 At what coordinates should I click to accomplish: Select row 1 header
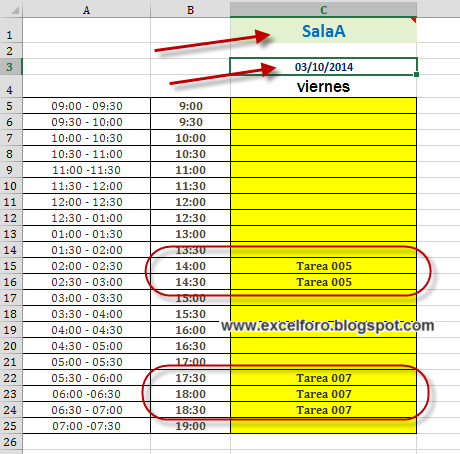(x=11, y=30)
